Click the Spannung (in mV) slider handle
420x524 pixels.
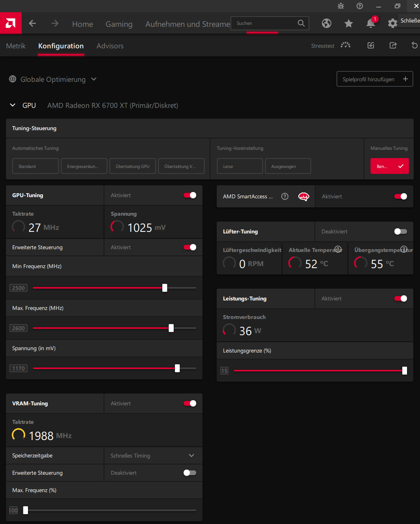point(177,368)
